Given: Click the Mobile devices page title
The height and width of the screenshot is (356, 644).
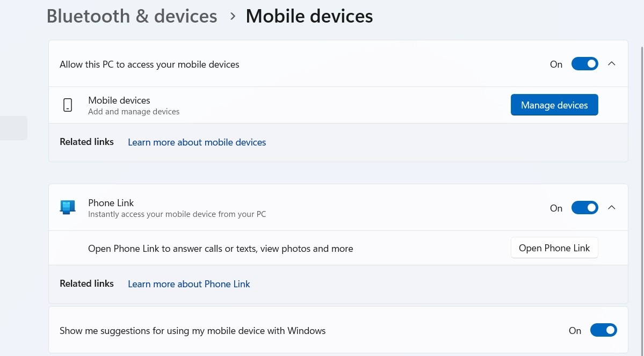Looking at the screenshot, I should pos(309,16).
